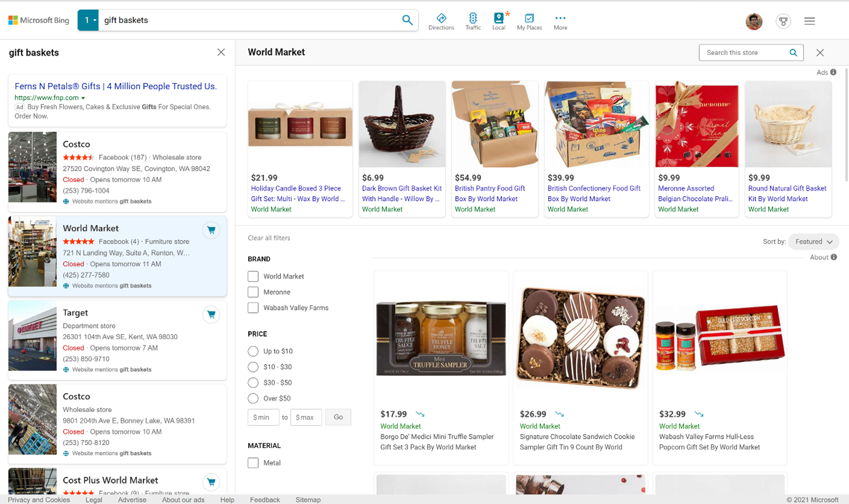This screenshot has height=504, width=849.
Task: Open the Sitemap footer link
Action: [x=308, y=500]
